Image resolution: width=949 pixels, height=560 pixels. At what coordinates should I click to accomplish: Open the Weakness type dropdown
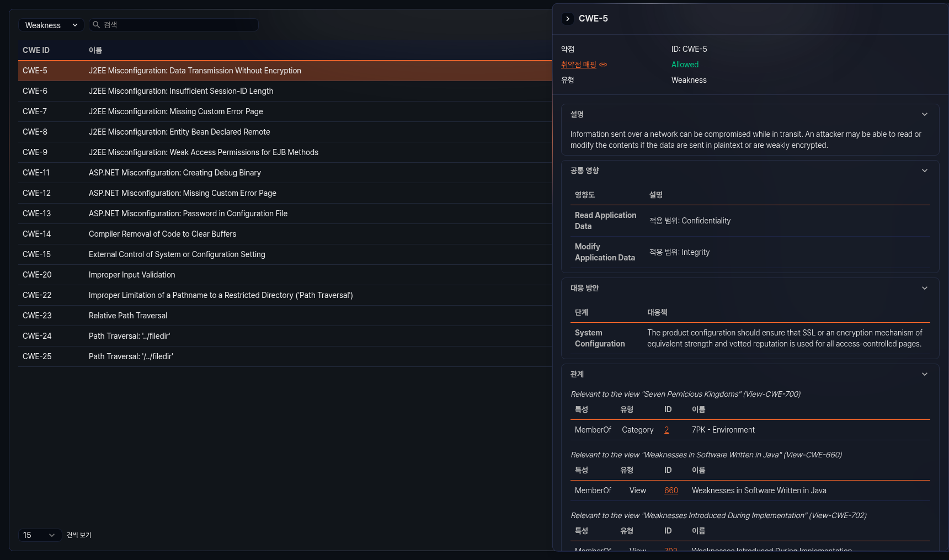pyautogui.click(x=51, y=25)
